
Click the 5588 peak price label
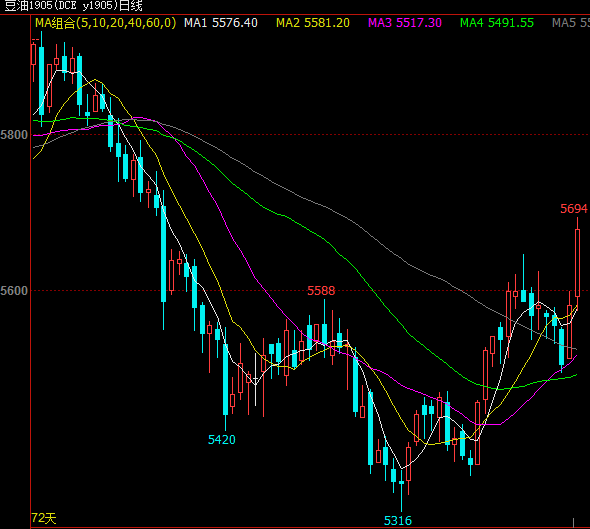pos(321,290)
